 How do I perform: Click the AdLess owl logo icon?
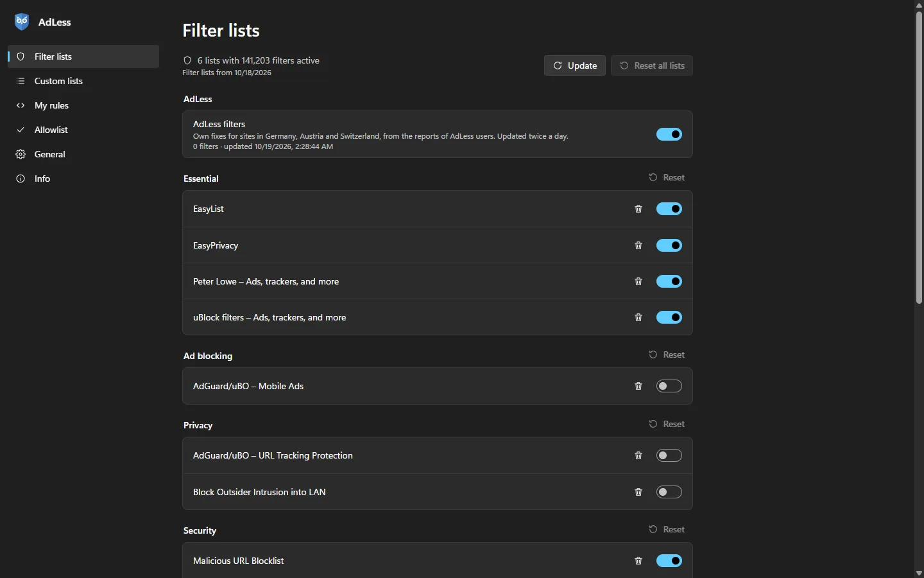(22, 22)
